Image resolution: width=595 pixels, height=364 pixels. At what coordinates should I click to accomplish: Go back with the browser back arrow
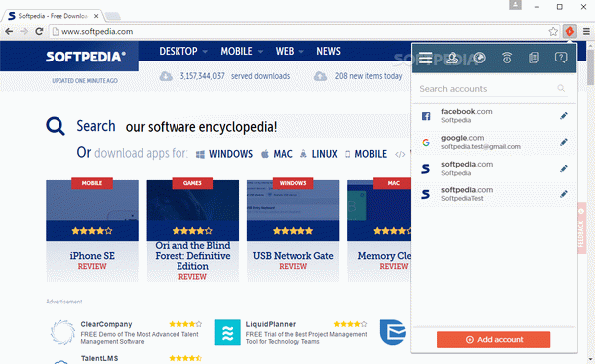tap(9, 31)
